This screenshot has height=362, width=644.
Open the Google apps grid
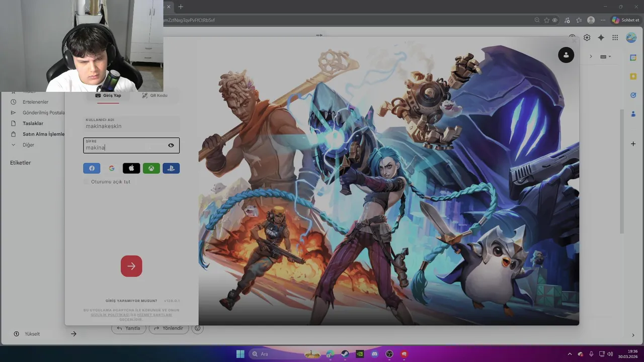coord(615,38)
